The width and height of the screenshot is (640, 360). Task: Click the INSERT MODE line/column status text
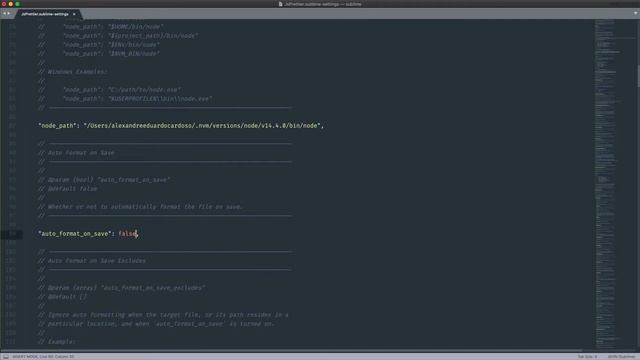(x=43, y=357)
